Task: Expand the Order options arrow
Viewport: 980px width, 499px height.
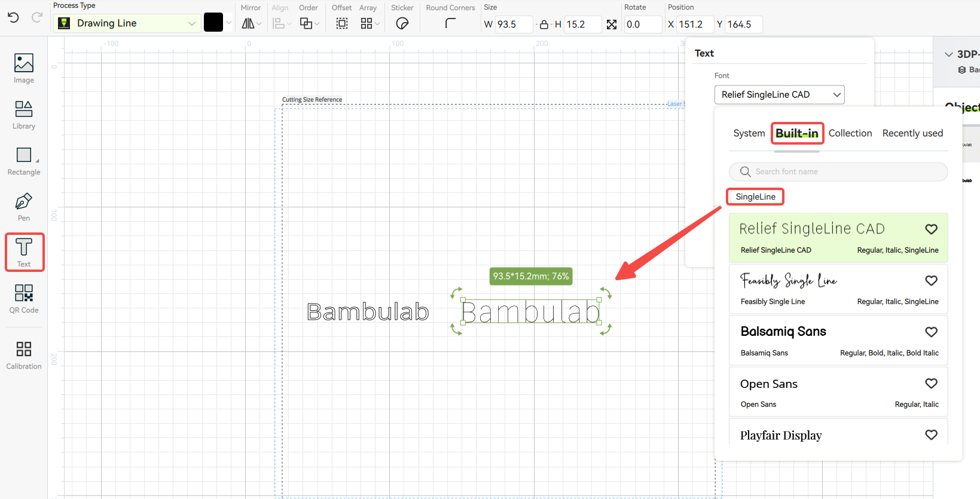Action: (317, 24)
